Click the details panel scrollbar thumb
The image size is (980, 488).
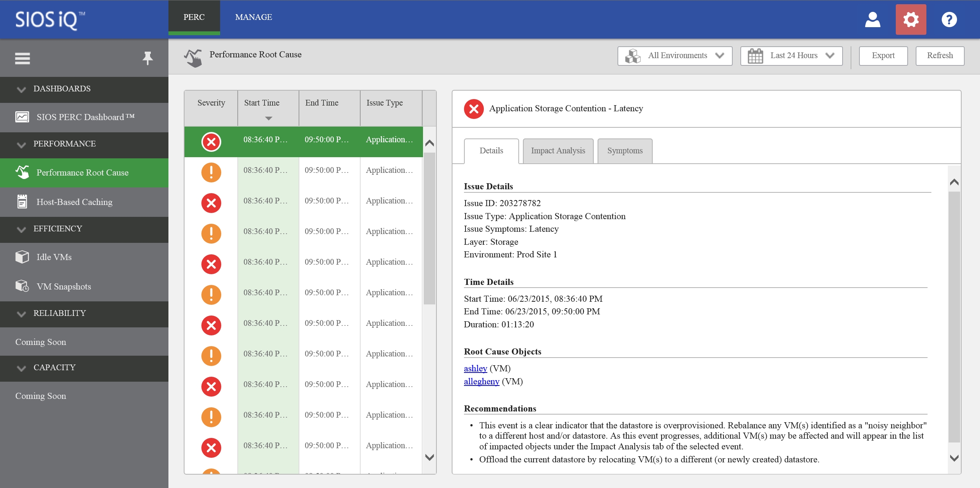click(x=954, y=317)
